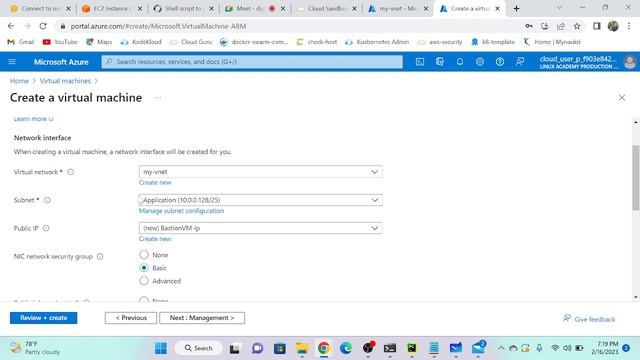This screenshot has height=360, width=640.
Task: Open the cloud_user account avatar
Action: (x=630, y=62)
